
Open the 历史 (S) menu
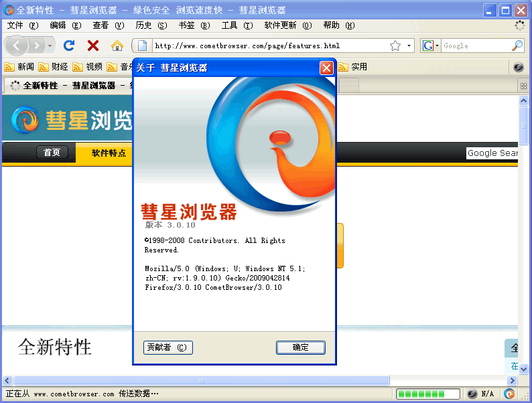click(151, 25)
